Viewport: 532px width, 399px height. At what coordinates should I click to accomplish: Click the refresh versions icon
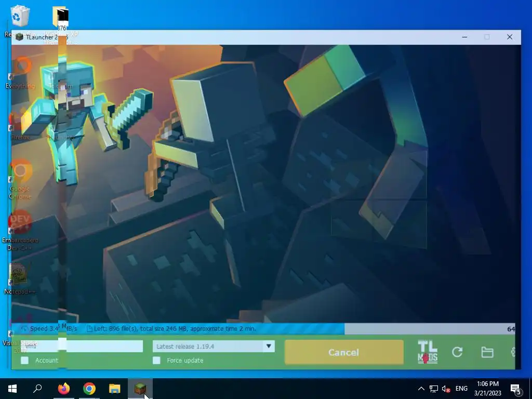pos(457,352)
